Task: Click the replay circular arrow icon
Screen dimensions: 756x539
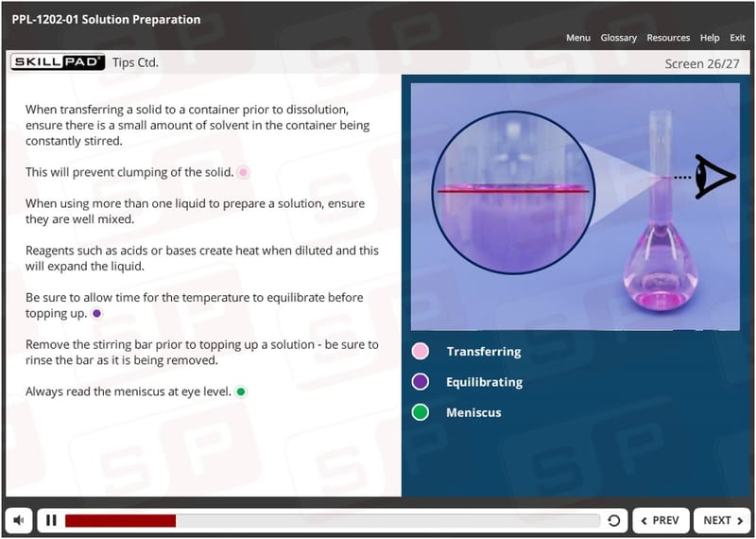Action: tap(613, 520)
